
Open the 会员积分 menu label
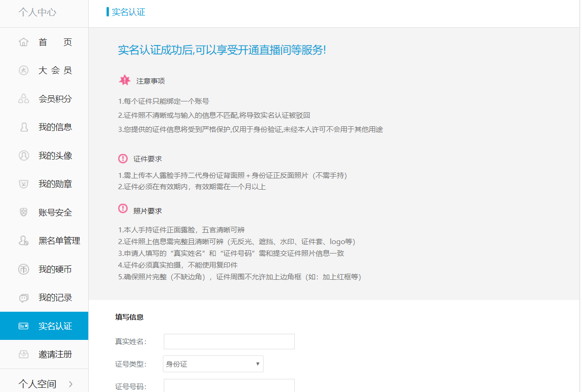(55, 99)
